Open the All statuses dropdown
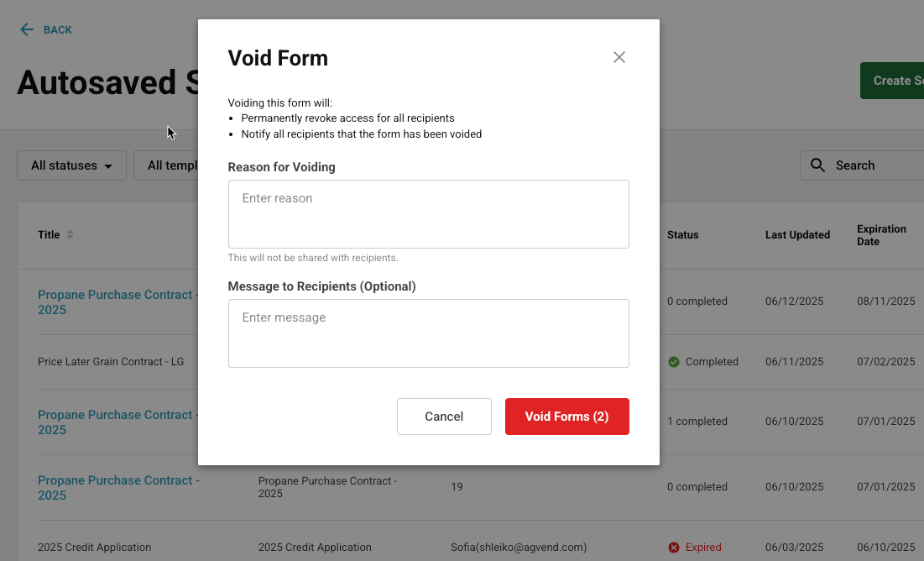The height and width of the screenshot is (561, 924). click(71, 165)
